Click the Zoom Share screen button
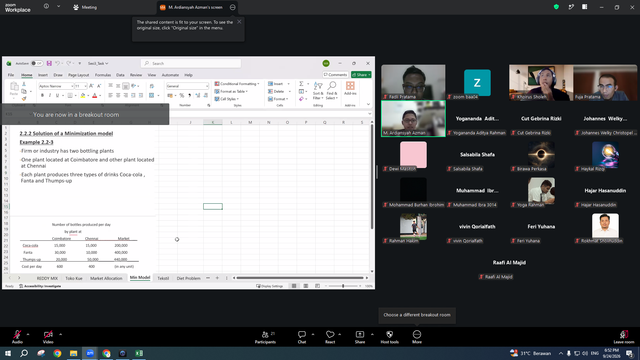Image resolution: width=640 pixels, height=360 pixels. click(x=360, y=337)
